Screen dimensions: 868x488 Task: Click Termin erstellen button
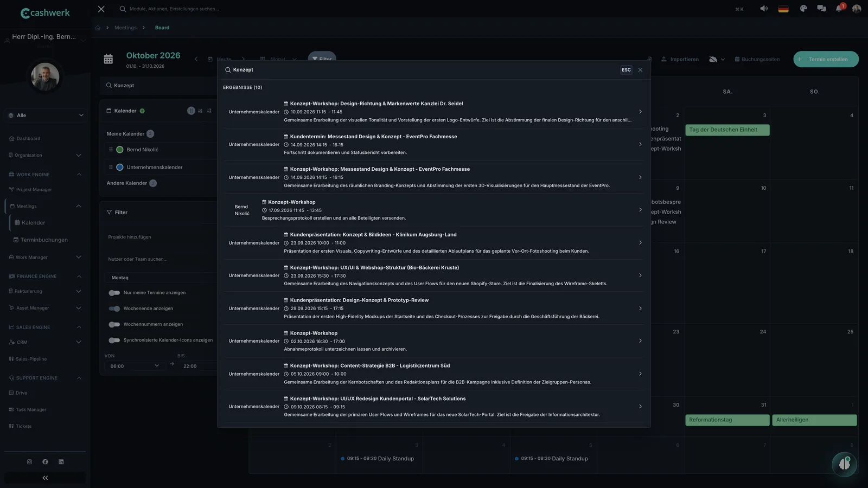coord(826,59)
